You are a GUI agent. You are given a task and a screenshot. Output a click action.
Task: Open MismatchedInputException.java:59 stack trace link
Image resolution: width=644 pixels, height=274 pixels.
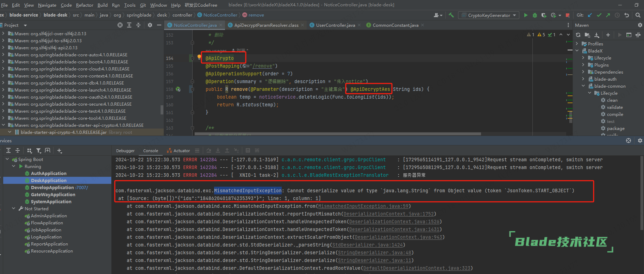pyautogui.click(x=363, y=206)
